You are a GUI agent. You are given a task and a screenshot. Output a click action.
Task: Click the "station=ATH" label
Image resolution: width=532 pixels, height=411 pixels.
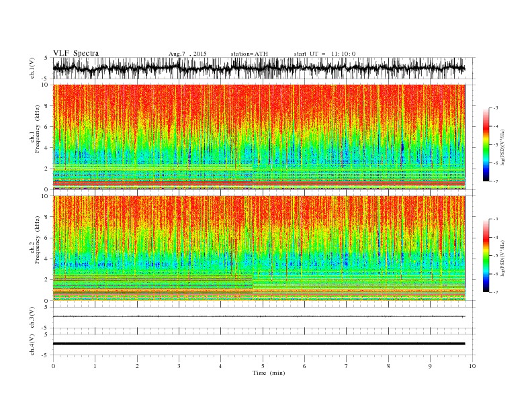(249, 54)
